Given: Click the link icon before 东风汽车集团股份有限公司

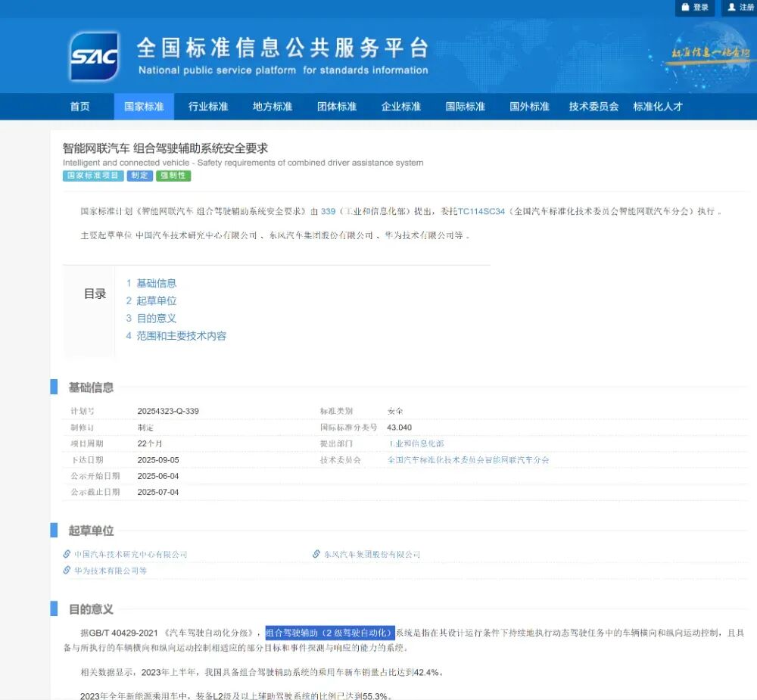Looking at the screenshot, I should pos(316,554).
